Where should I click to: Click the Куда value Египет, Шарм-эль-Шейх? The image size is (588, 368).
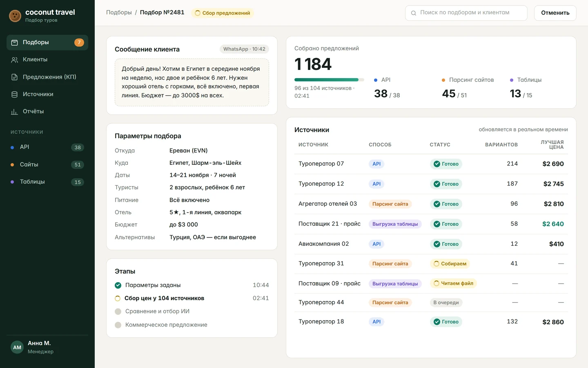[205, 163]
